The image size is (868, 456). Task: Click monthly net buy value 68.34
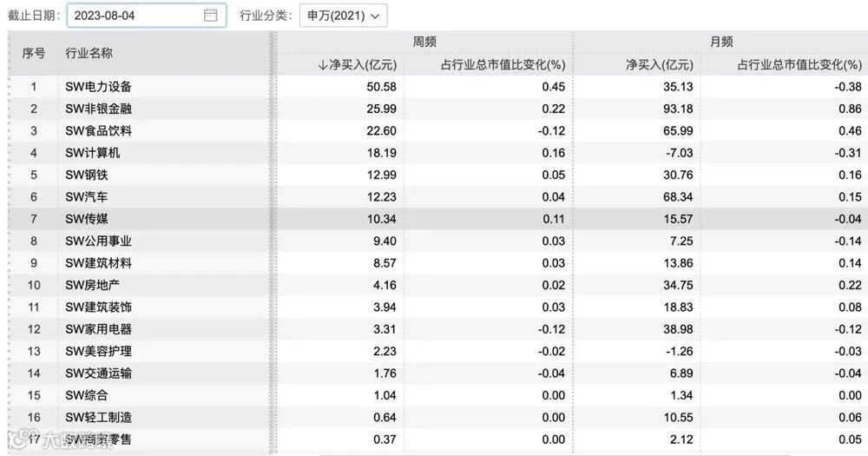click(678, 197)
